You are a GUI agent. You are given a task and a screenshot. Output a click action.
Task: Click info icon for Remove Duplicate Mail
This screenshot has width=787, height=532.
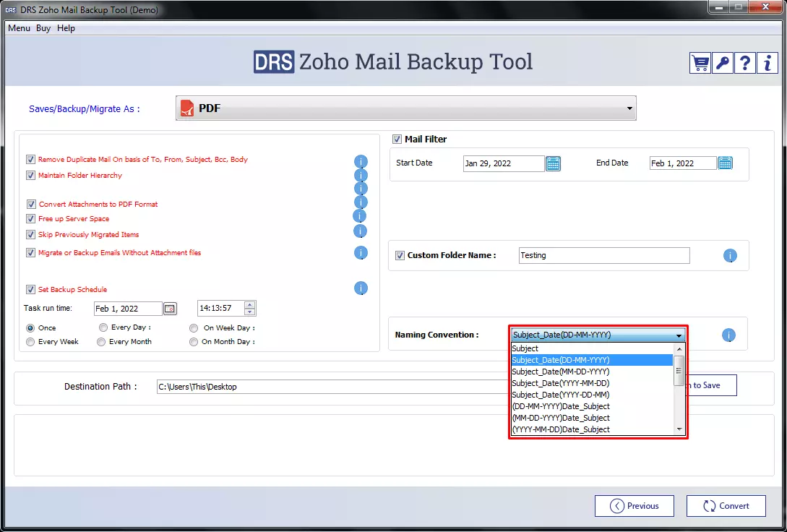pos(361,162)
